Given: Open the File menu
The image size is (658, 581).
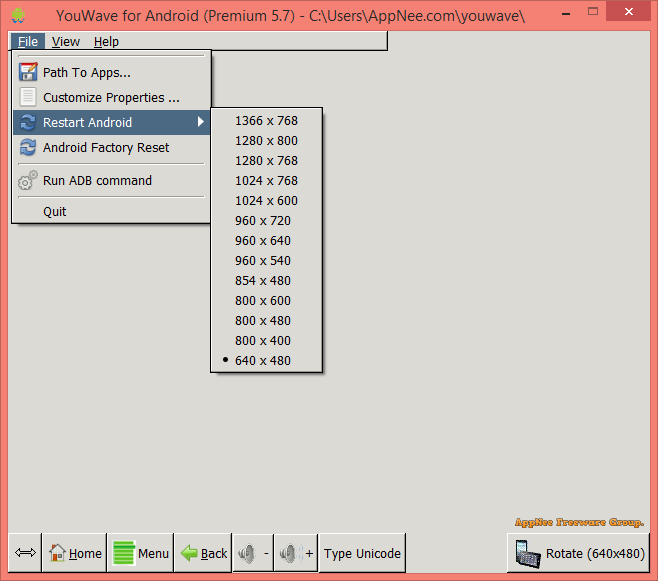Looking at the screenshot, I should 28,42.
